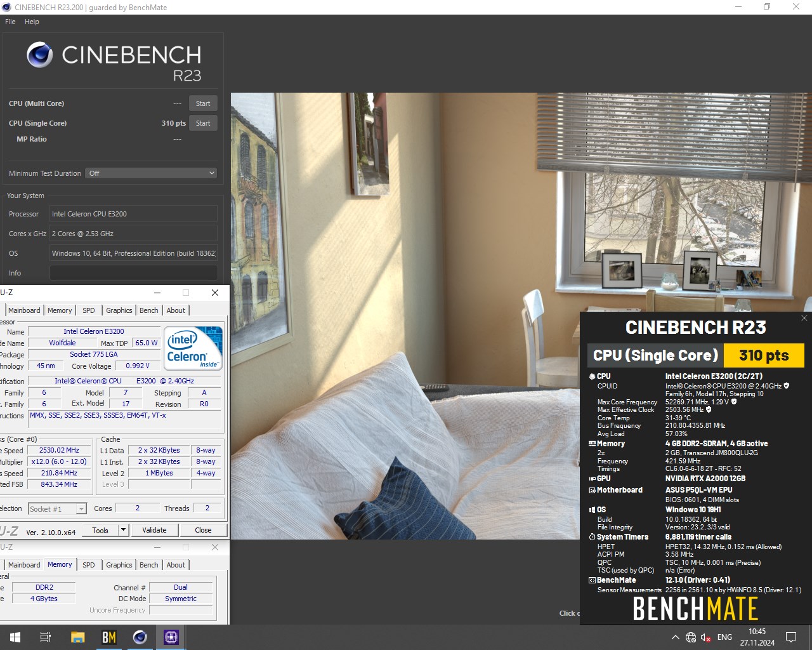Select Cinebench icon on the taskbar
Screen dimensions: 812x650
tap(140, 637)
